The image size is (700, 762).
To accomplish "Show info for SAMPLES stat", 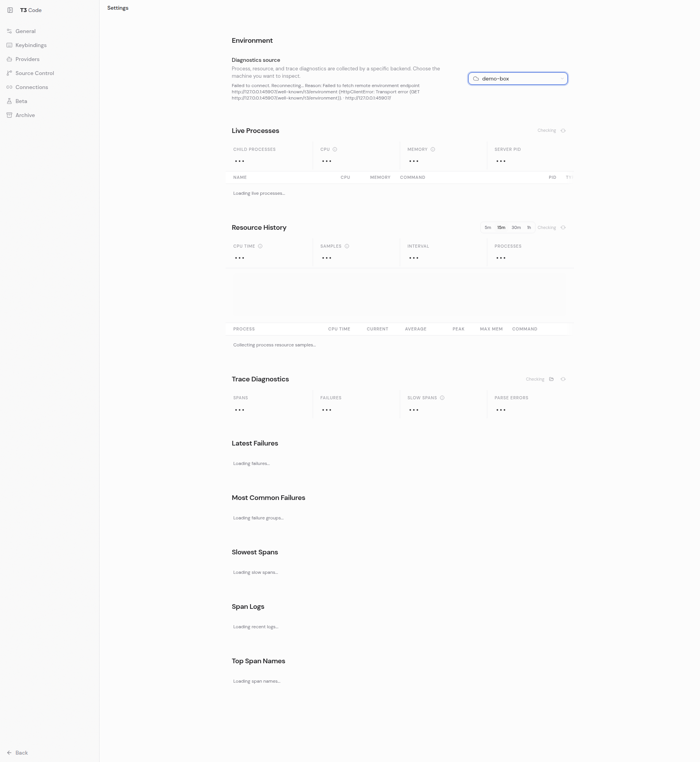I will click(347, 246).
